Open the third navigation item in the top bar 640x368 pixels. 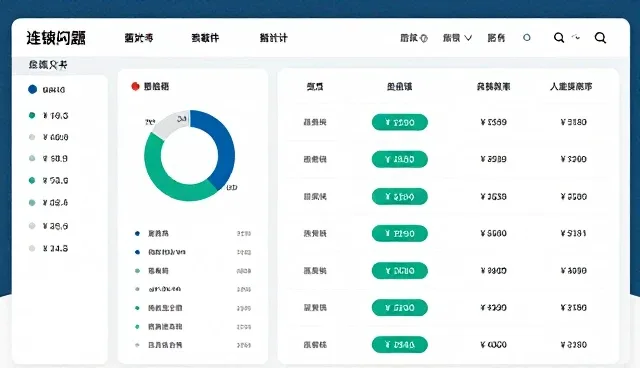tap(273, 38)
